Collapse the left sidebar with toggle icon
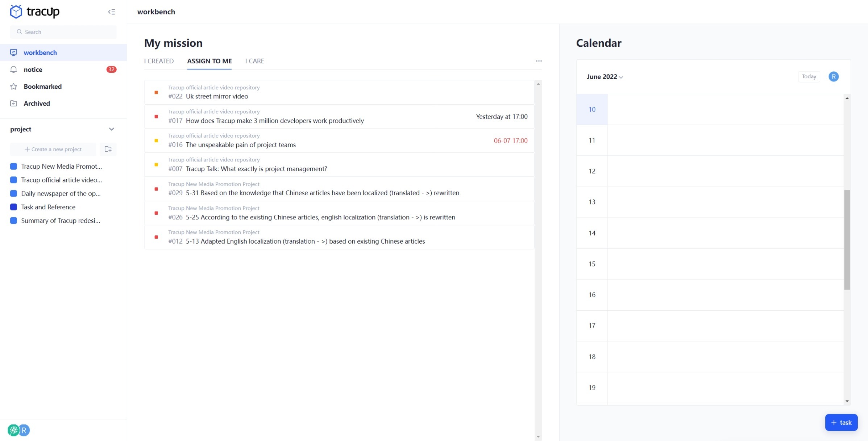 111,12
